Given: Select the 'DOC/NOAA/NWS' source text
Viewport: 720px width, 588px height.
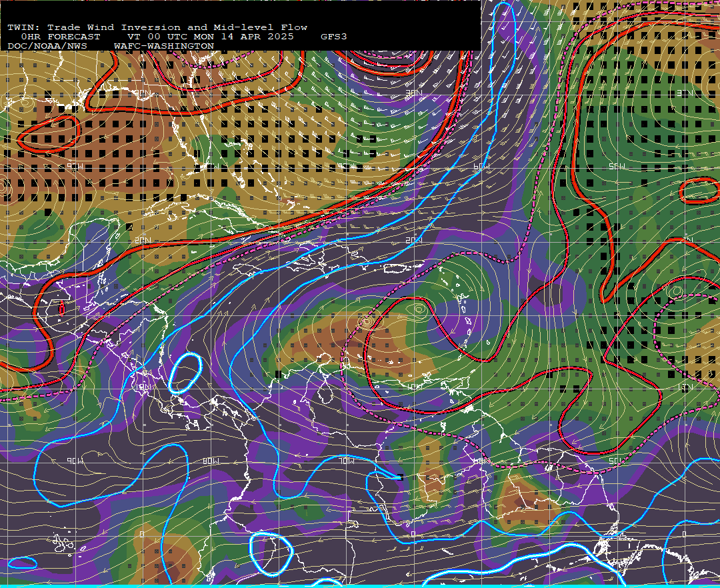Looking at the screenshot, I should [47, 47].
